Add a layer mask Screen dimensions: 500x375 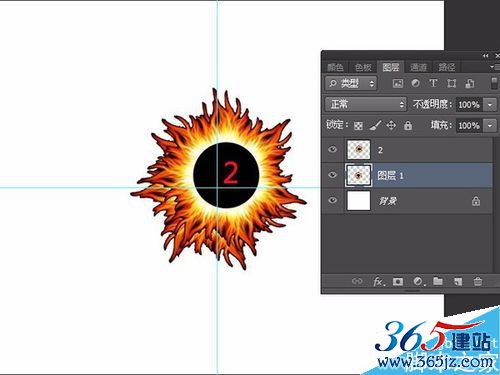tap(398, 282)
